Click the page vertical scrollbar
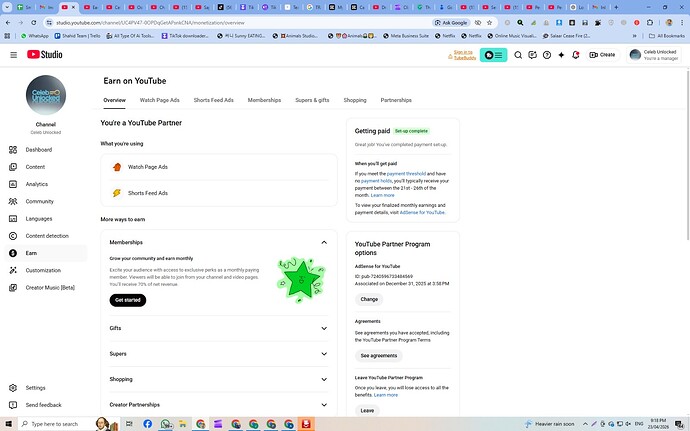 [x=687, y=155]
